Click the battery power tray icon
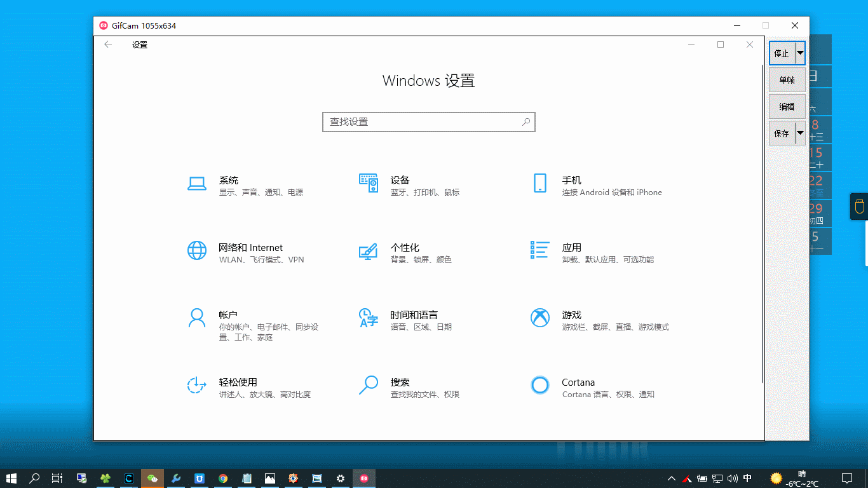The width and height of the screenshot is (868, 488). (702, 478)
